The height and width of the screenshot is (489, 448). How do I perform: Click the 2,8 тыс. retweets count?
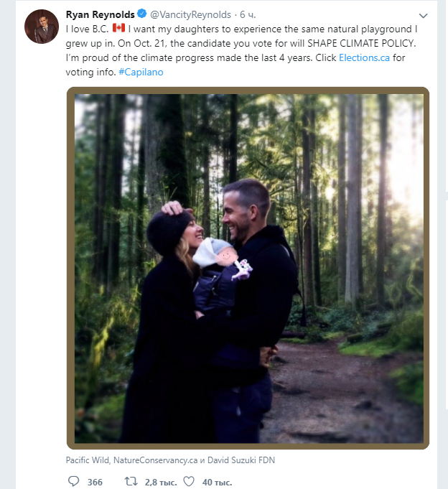coord(160,482)
